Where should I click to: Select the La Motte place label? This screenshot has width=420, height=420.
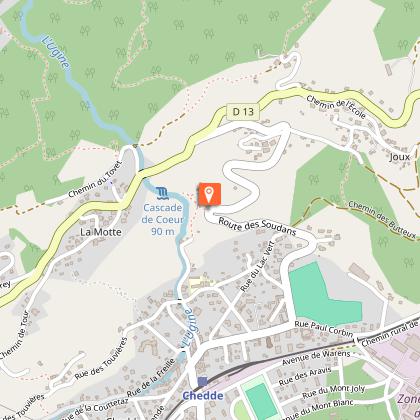coord(101,232)
